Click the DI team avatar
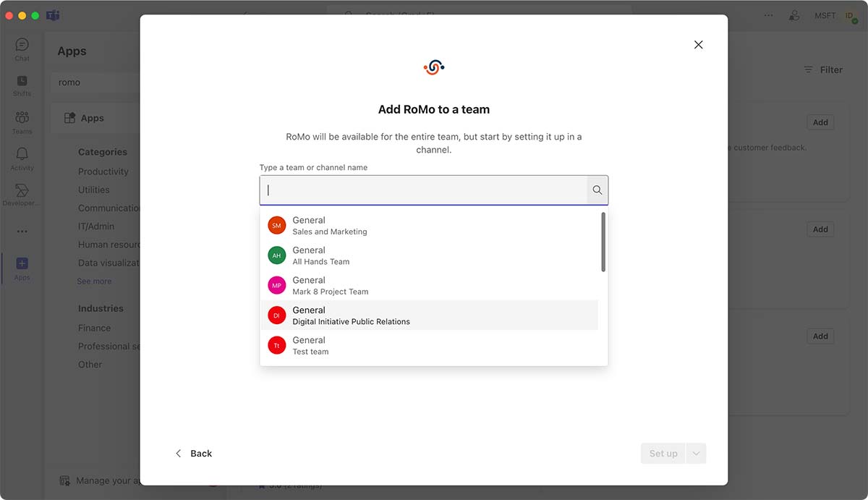This screenshot has width=868, height=500. (276, 315)
